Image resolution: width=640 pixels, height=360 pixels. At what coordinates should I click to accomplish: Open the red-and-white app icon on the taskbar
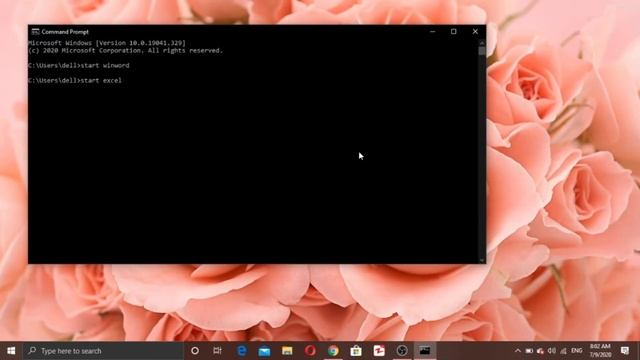pyautogui.click(x=379, y=351)
